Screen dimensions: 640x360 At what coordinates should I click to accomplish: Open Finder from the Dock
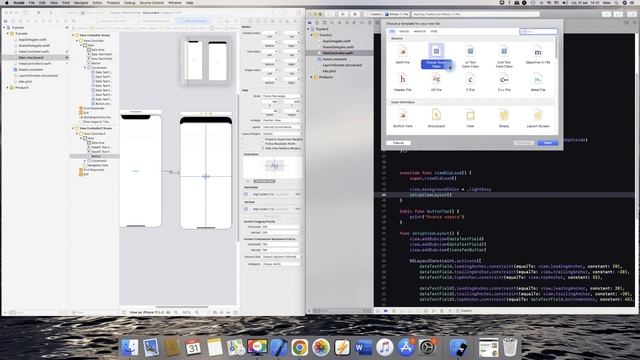(x=130, y=347)
